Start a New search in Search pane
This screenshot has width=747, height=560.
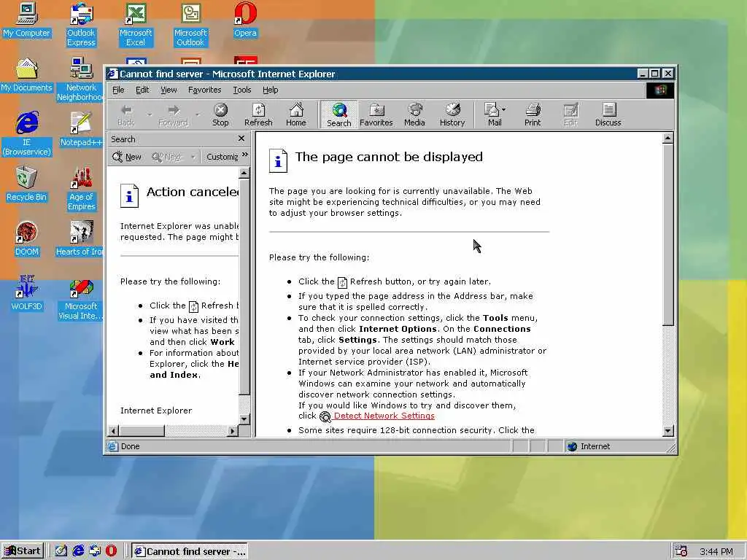[127, 157]
